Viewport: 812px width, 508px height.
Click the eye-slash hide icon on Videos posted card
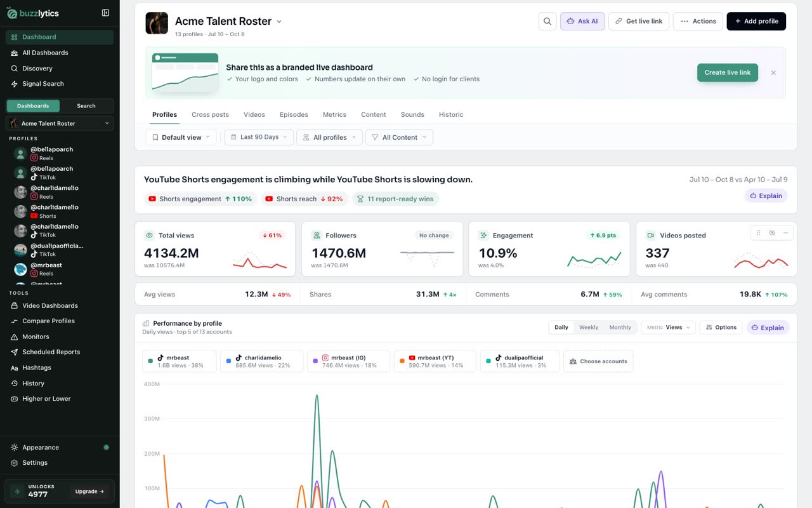click(771, 233)
